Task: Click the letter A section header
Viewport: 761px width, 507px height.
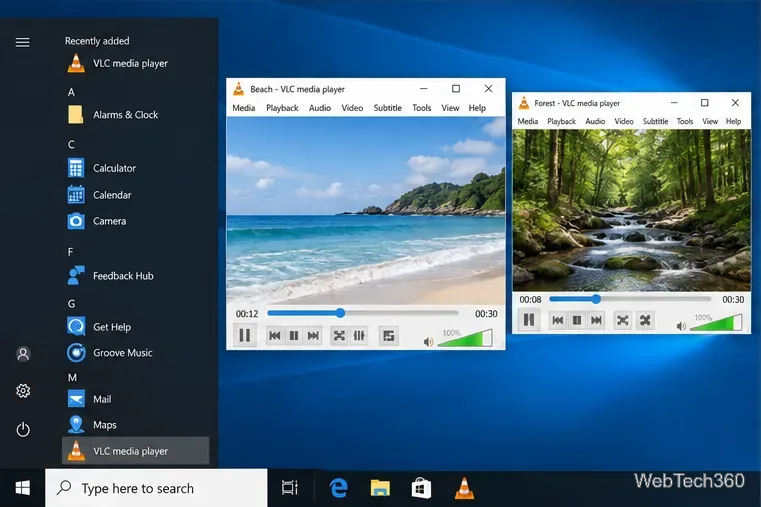Action: tap(71, 92)
